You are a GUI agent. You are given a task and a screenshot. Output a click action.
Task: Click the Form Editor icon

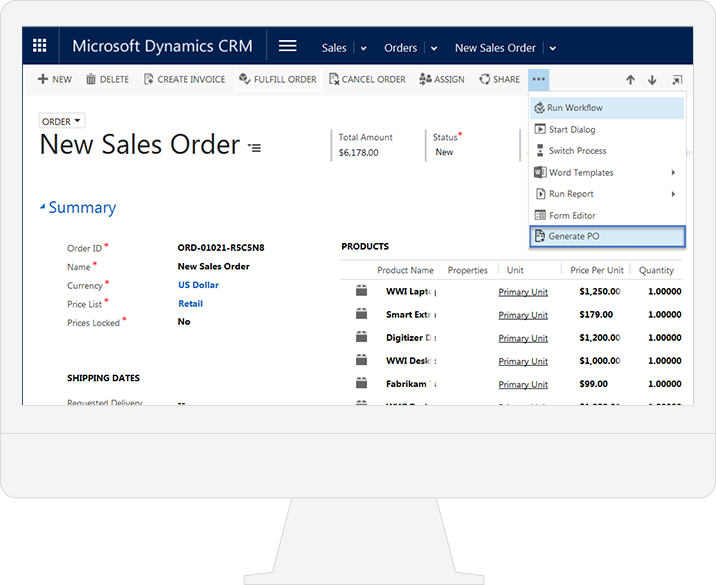[x=540, y=215]
